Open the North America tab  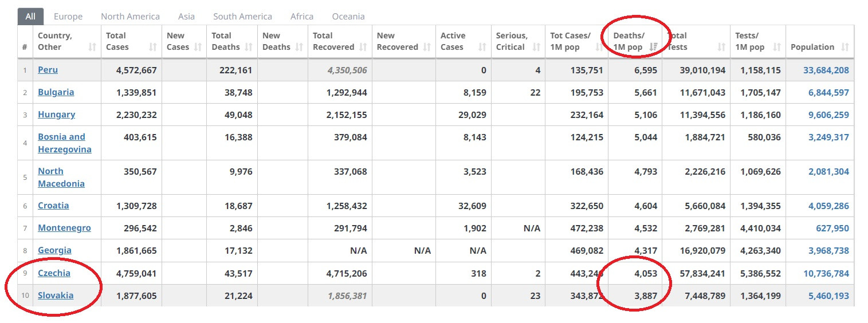tap(130, 17)
